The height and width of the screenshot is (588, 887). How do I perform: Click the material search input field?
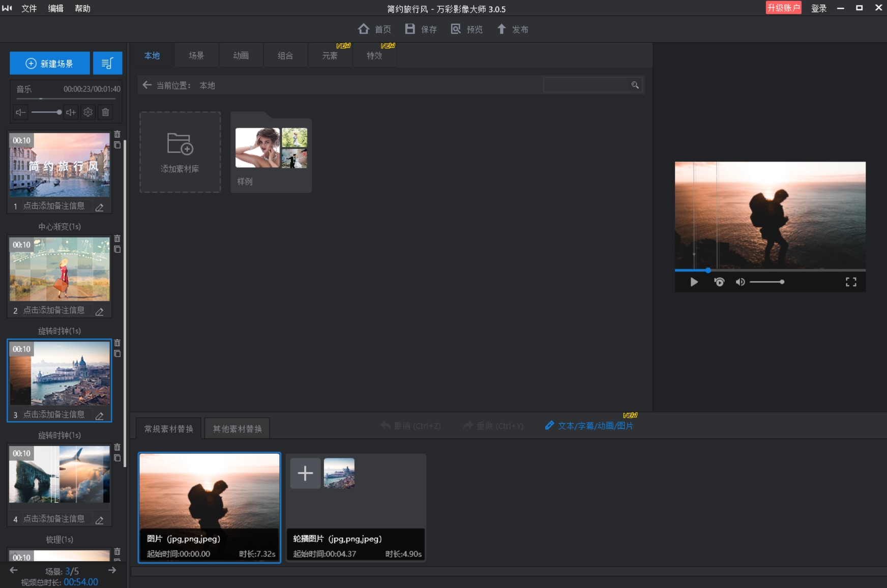(586, 85)
